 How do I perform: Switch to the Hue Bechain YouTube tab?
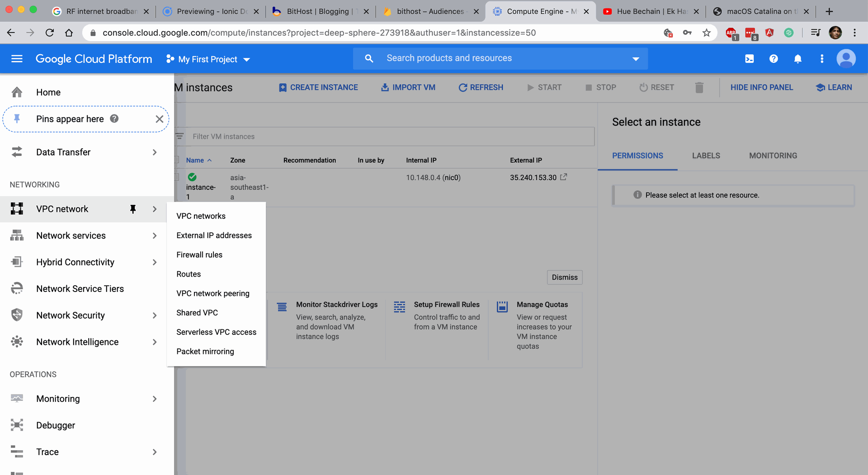click(x=651, y=11)
